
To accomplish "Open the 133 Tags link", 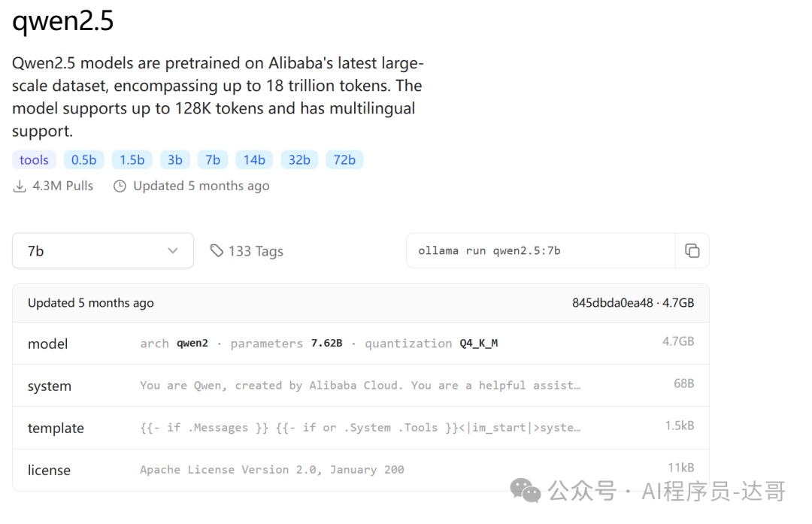I will (247, 251).
